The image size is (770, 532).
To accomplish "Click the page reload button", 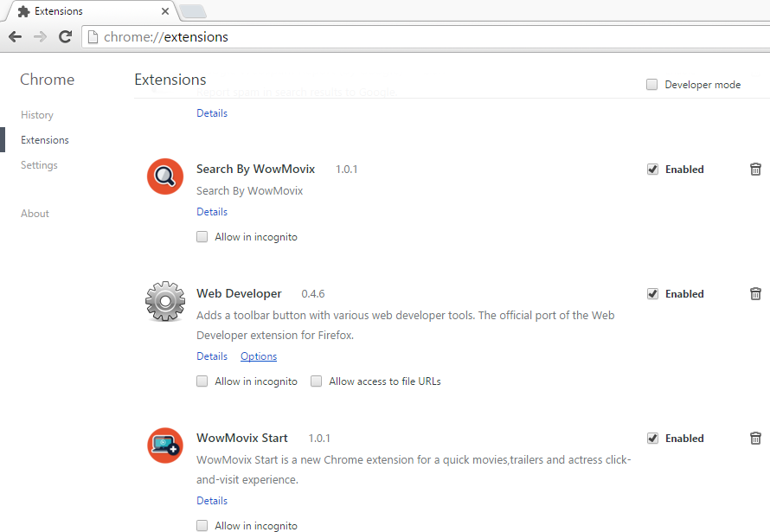I will coord(65,37).
